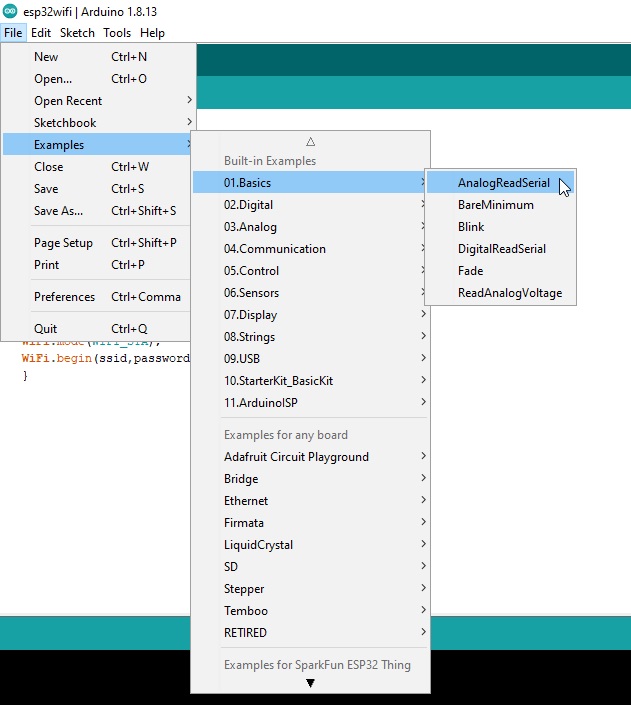Expand the LiquidCrystal library examples
Screen dimensions: 631x705
click(x=310, y=545)
